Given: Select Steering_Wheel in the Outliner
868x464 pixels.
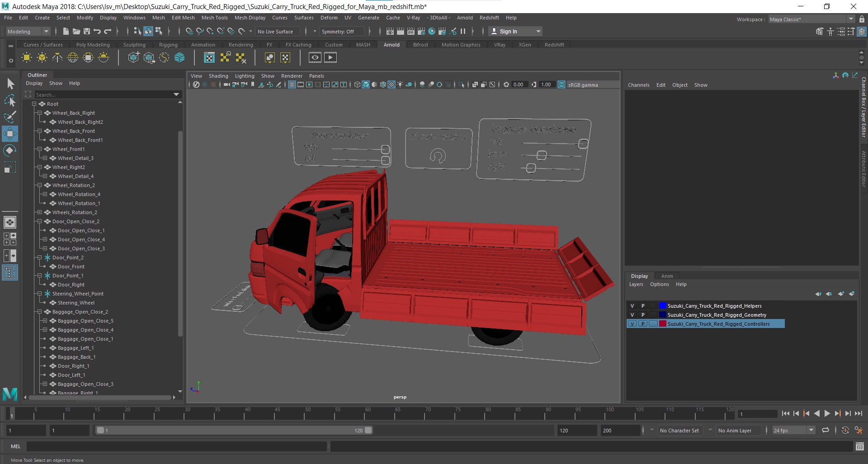Looking at the screenshot, I should (x=76, y=303).
